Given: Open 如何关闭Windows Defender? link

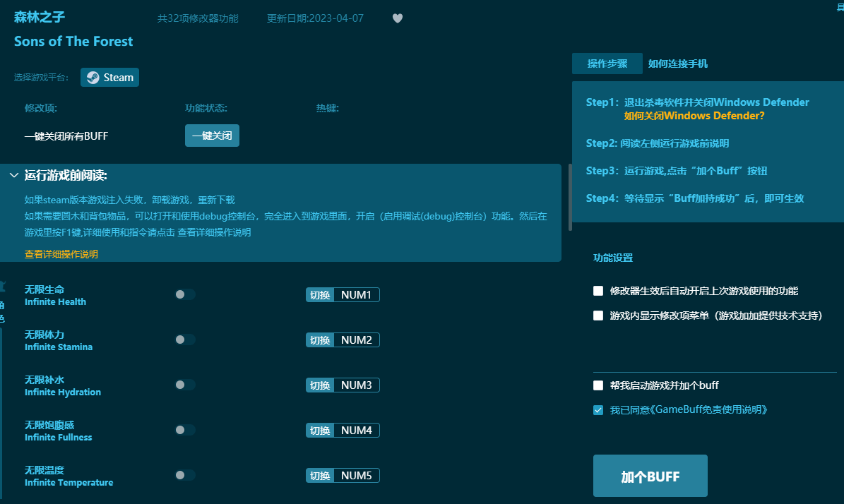Looking at the screenshot, I should 694,116.
